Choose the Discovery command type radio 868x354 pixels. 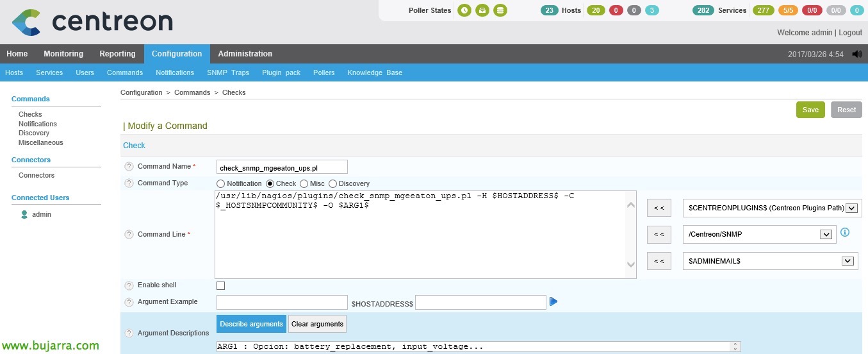click(x=333, y=184)
